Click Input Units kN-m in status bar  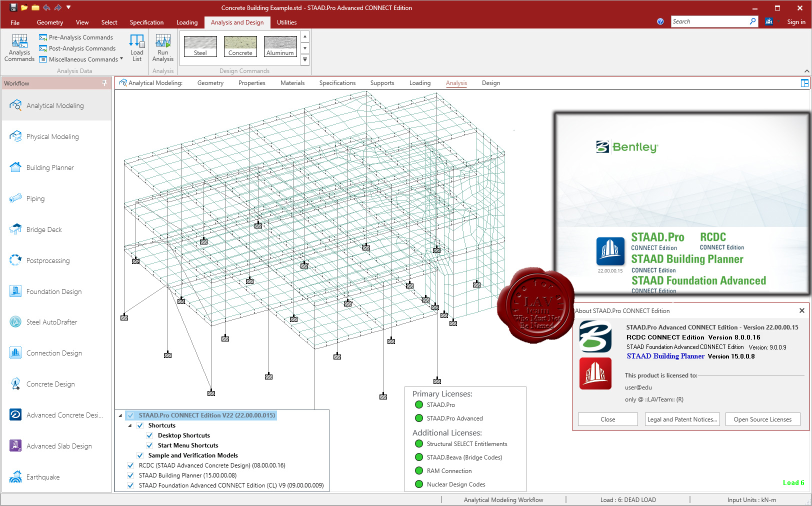point(752,500)
